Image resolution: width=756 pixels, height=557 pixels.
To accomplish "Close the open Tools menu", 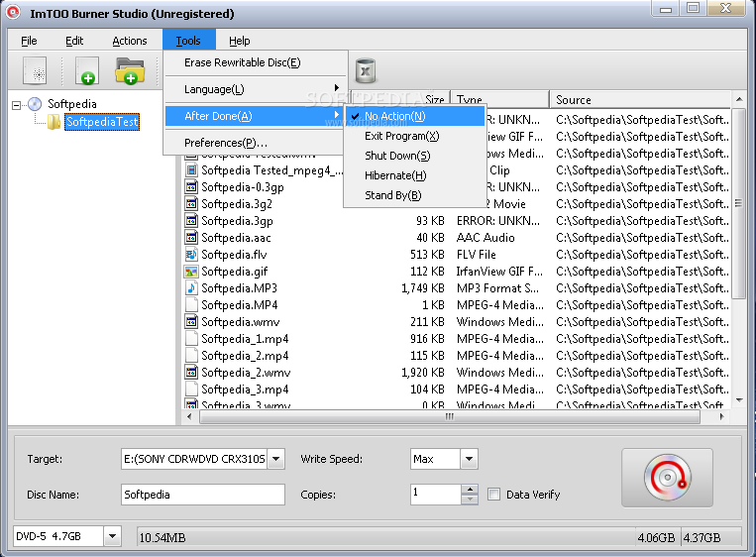I will click(x=188, y=41).
